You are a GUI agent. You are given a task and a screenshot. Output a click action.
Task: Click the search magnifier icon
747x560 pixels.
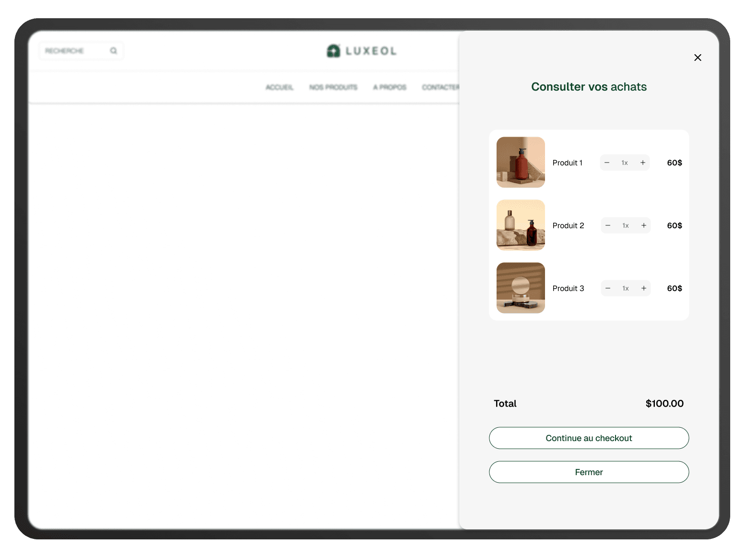pyautogui.click(x=114, y=50)
